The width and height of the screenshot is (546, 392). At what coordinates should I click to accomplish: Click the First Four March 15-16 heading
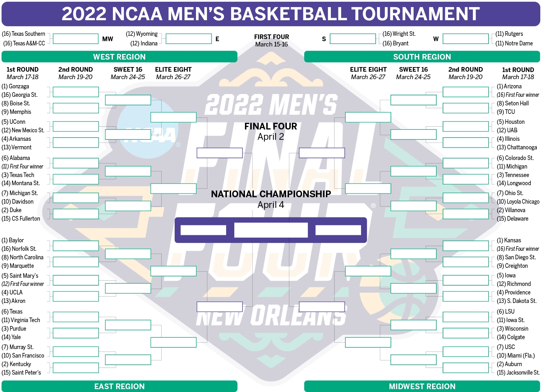tap(272, 40)
